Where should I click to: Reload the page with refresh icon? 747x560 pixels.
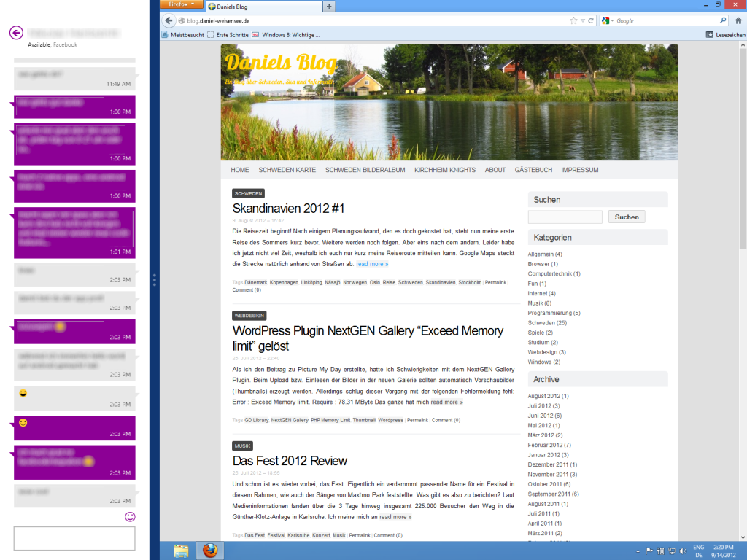click(x=590, y=21)
